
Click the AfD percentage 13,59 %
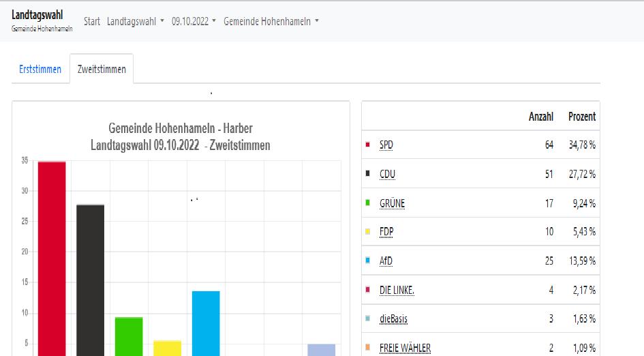point(582,261)
